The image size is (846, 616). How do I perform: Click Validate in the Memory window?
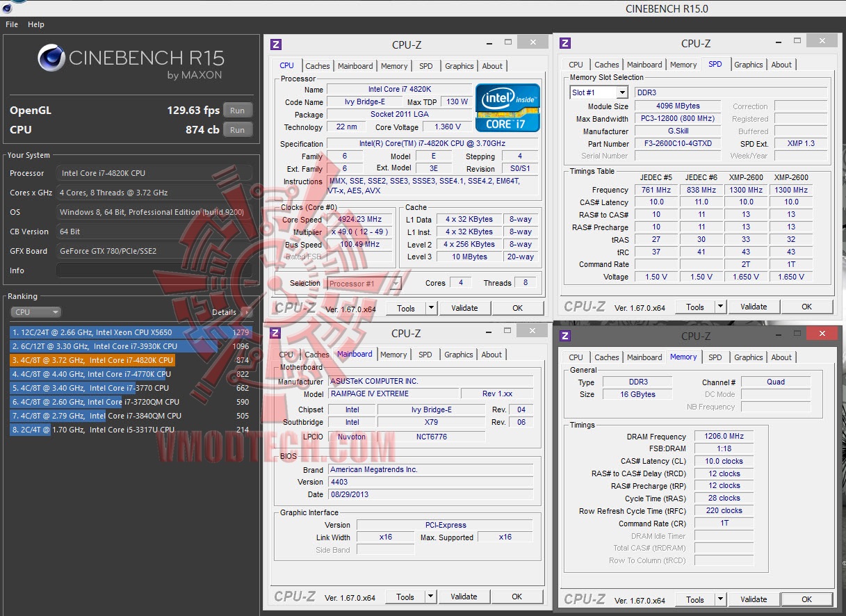pyautogui.click(x=754, y=599)
